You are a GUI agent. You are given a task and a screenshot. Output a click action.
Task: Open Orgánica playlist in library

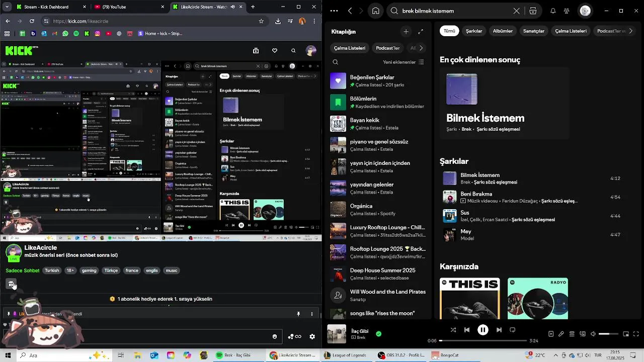[377, 210]
